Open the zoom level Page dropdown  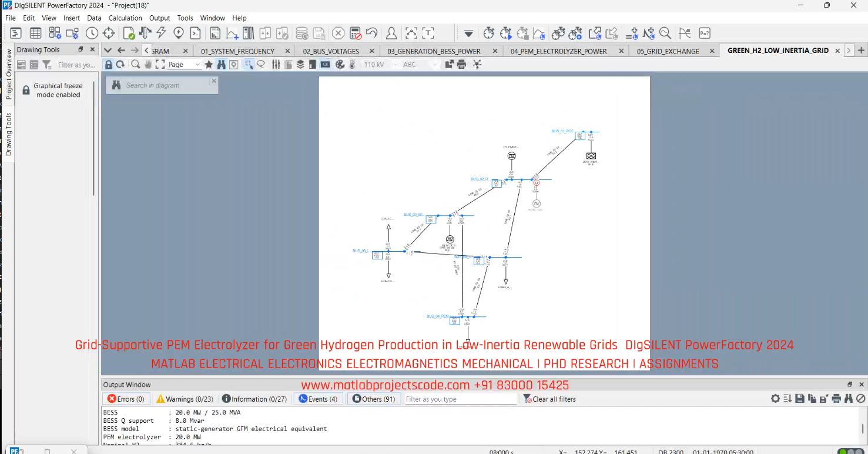click(x=184, y=65)
